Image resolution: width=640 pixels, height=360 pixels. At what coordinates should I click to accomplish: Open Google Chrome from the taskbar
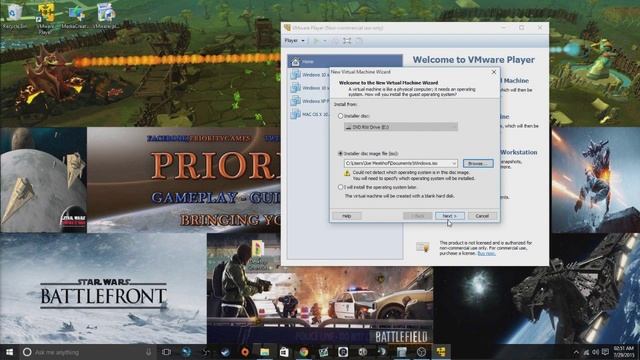pos(303,352)
